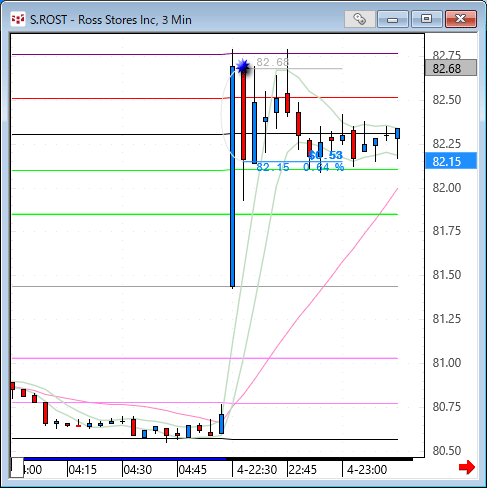Click the 82.15 blue price tag on axis
This screenshot has height=488, width=487.
coord(451,161)
